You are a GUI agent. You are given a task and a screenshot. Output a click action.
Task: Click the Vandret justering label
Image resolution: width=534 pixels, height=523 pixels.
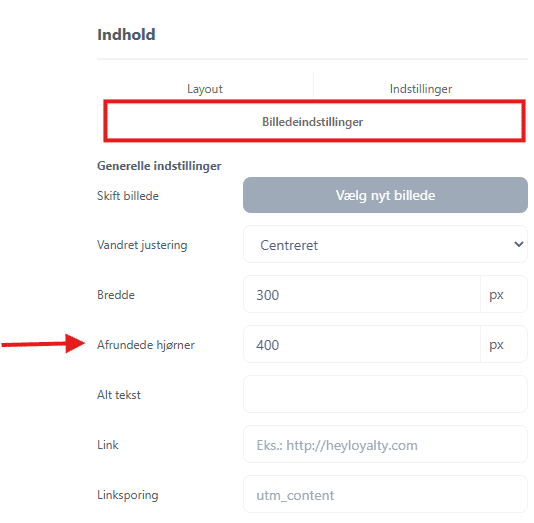pyautogui.click(x=142, y=245)
